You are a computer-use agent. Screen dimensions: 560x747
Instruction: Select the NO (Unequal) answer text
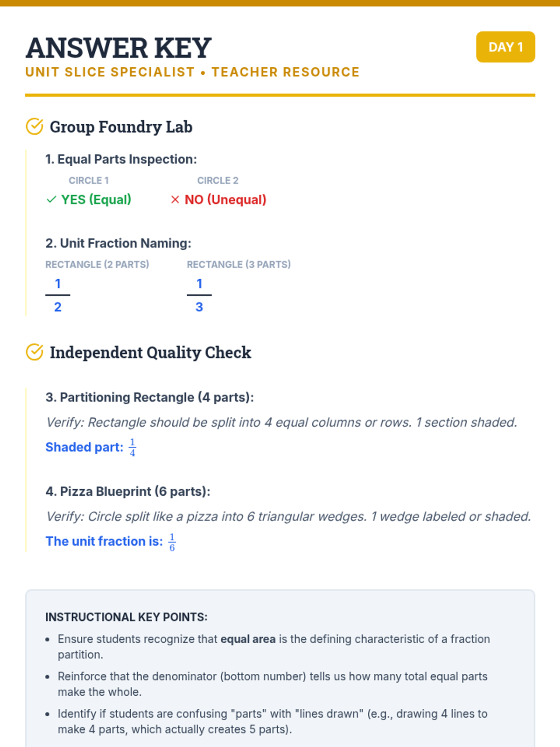[225, 200]
